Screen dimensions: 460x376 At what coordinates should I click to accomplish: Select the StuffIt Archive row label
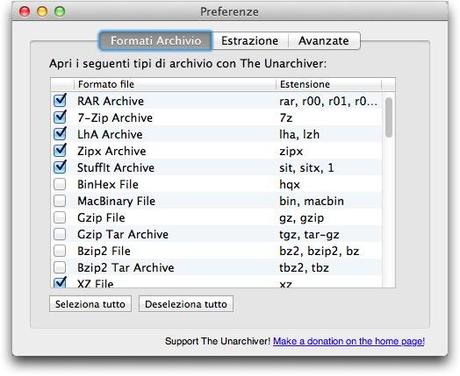pos(116,168)
